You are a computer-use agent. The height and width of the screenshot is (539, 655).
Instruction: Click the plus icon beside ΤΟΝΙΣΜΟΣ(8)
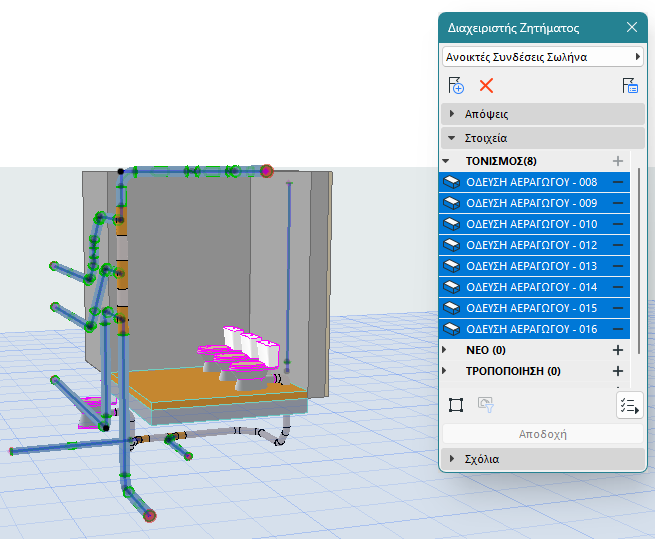[617, 161]
